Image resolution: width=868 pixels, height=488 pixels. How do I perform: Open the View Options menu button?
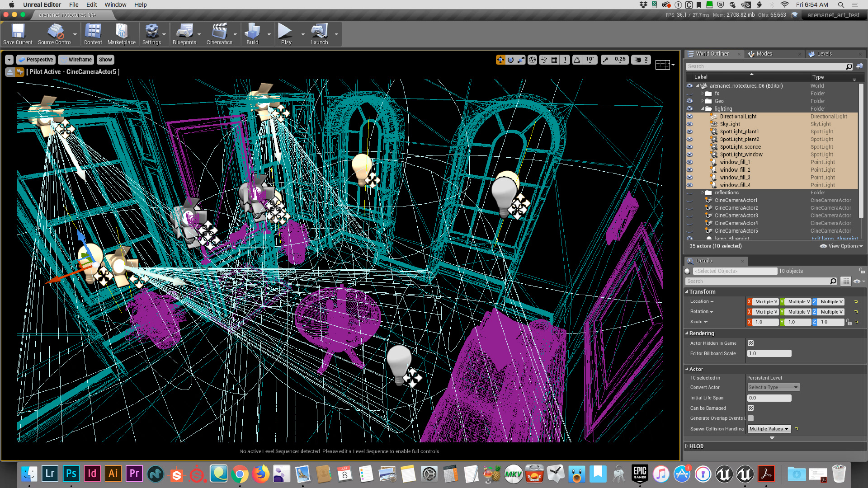[841, 246]
